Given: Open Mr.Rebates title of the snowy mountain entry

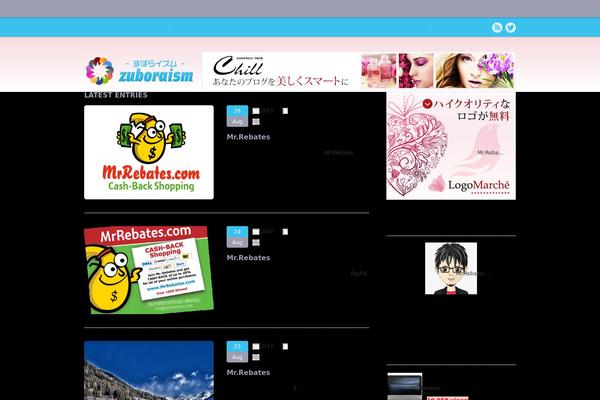Looking at the screenshot, I should tap(248, 373).
